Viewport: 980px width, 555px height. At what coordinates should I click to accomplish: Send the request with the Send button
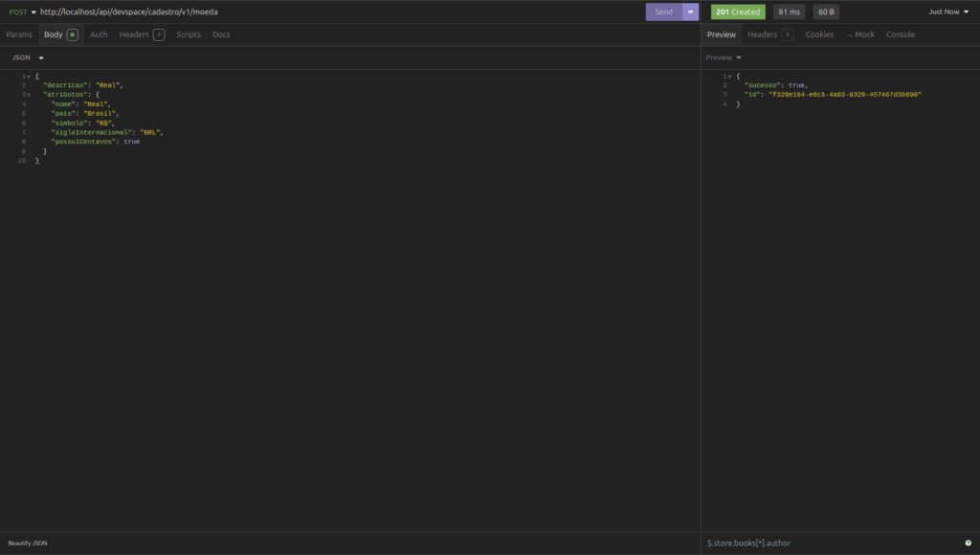pos(664,11)
